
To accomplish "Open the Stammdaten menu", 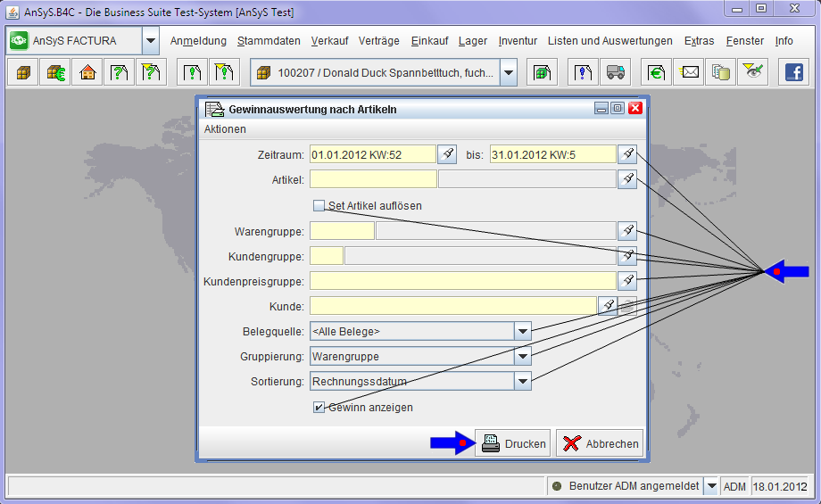I will coord(269,41).
